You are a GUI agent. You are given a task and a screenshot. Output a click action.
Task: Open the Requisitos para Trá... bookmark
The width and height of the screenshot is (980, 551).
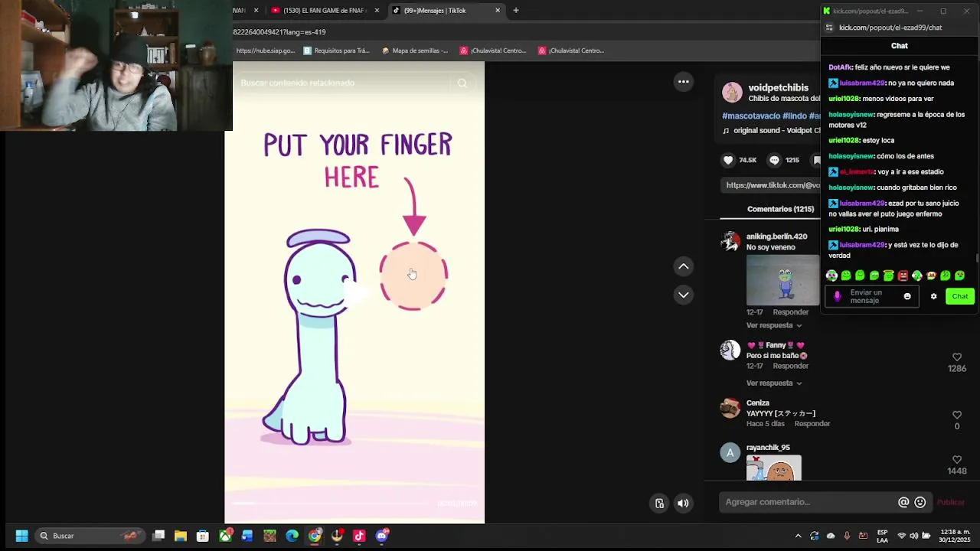[x=337, y=51]
